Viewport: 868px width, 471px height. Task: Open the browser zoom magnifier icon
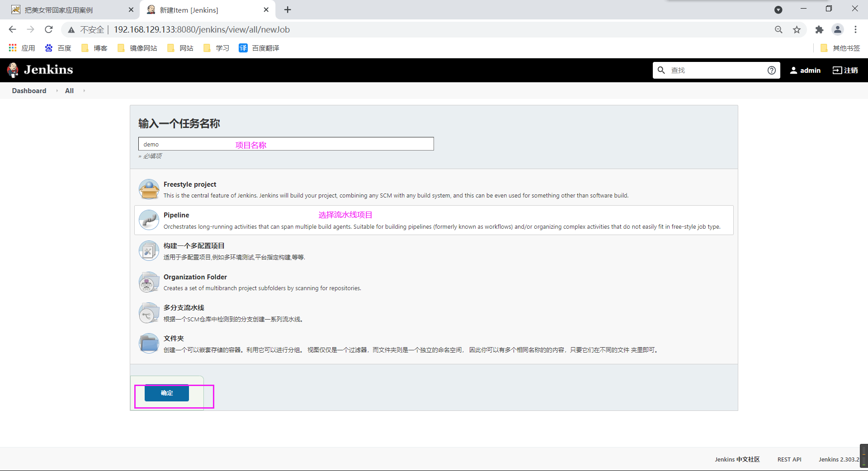(778, 29)
